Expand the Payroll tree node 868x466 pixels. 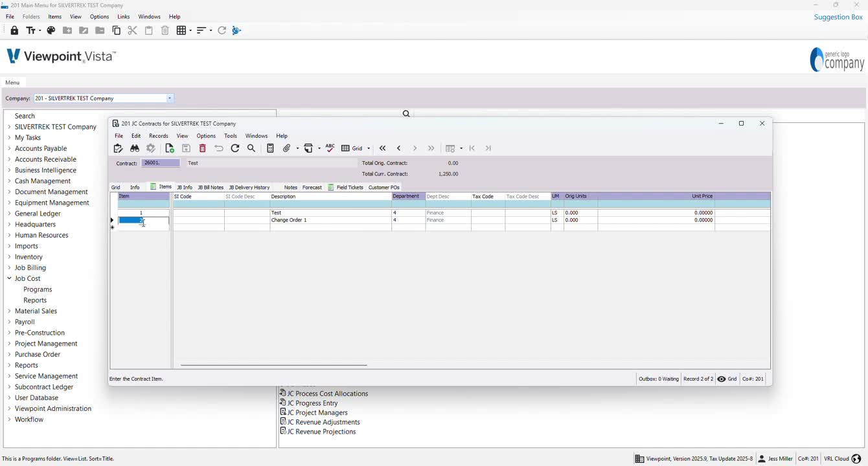click(9, 322)
